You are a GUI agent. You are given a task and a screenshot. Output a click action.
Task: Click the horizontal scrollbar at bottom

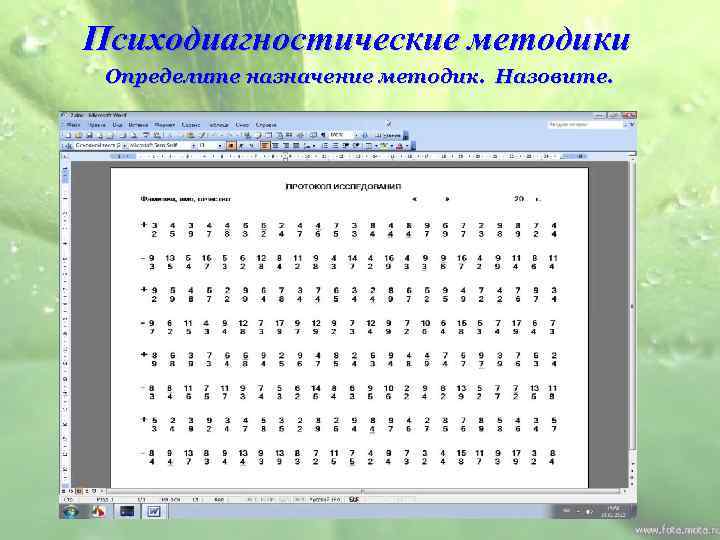[x=363, y=491]
